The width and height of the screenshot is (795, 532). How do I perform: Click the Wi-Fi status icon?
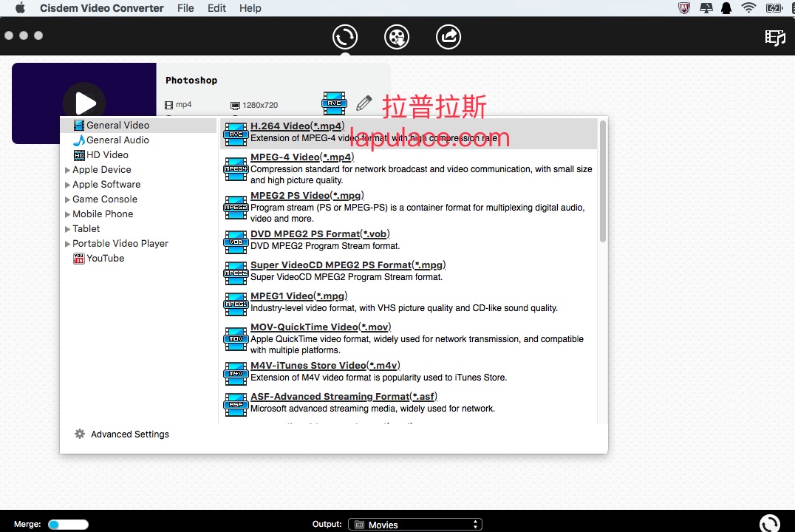click(x=748, y=7)
